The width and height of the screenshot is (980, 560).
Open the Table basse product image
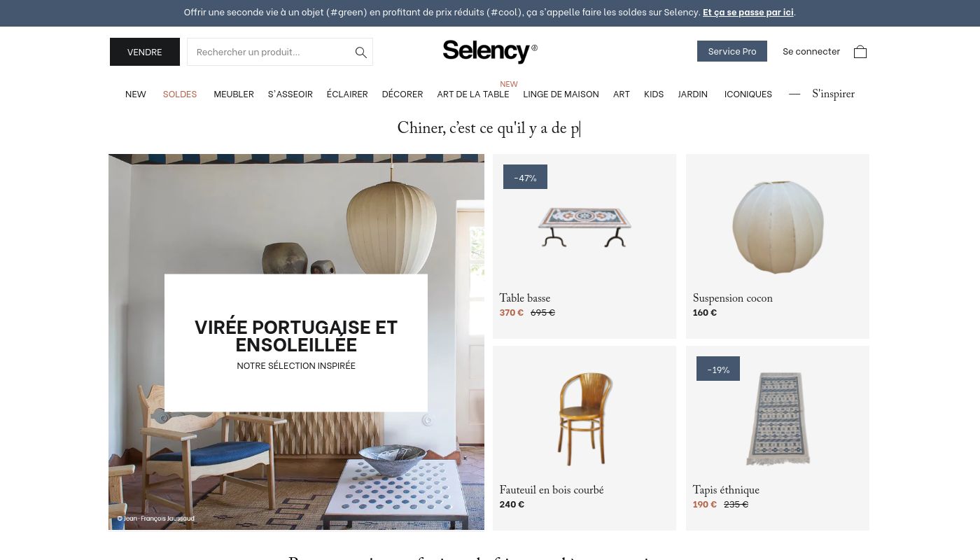point(584,227)
